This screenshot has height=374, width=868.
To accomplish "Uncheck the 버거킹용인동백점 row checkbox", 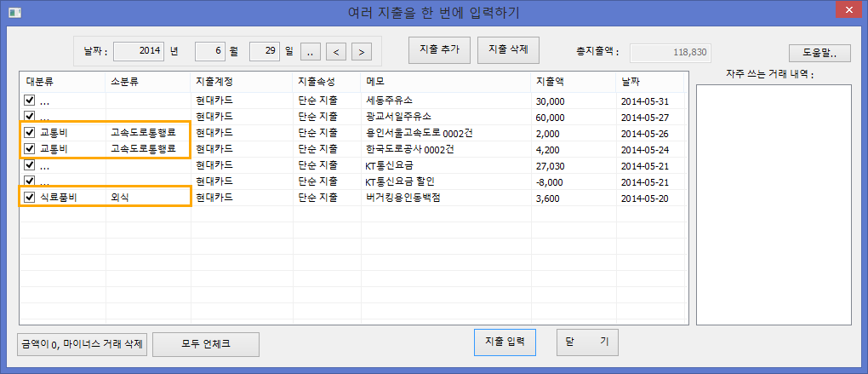I will point(30,198).
